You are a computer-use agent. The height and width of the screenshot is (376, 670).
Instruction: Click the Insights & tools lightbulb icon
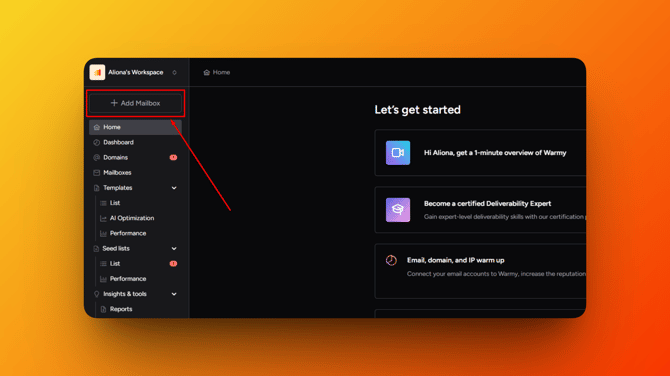click(97, 294)
